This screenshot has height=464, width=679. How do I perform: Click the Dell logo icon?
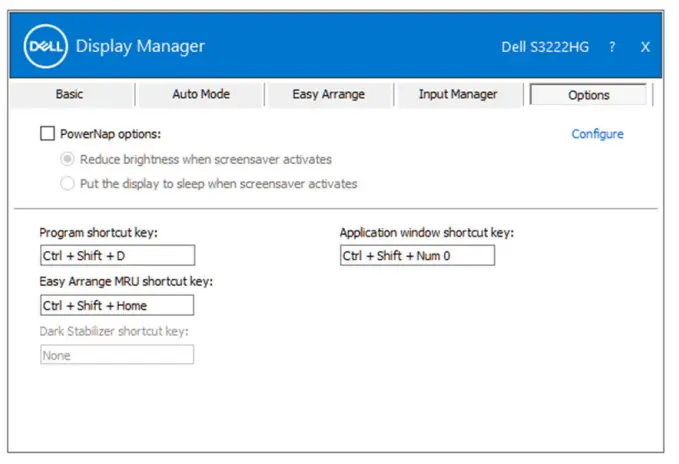pos(46,46)
